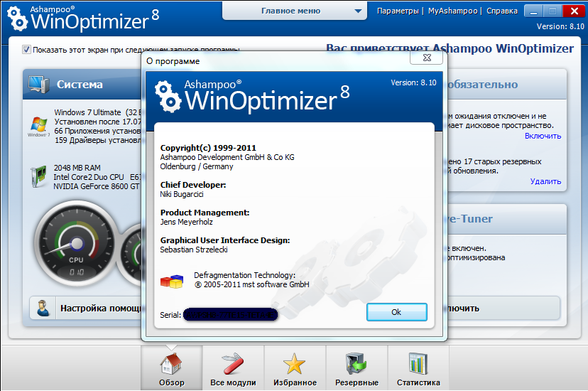The width and height of the screenshot is (588, 391).
Task: Open Все модули with the pocket knife icon
Action: (x=233, y=368)
